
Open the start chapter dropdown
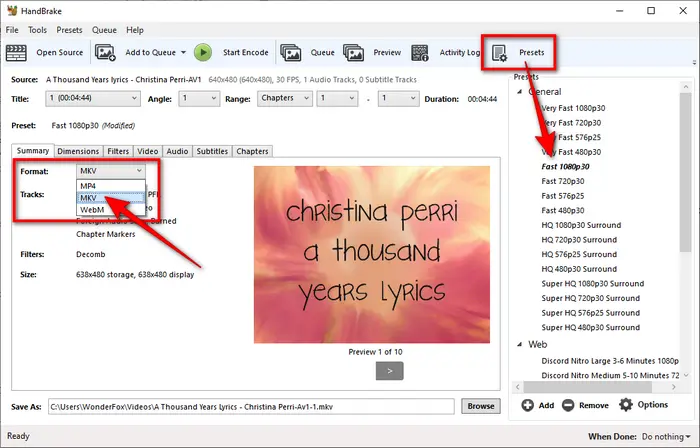coord(338,98)
